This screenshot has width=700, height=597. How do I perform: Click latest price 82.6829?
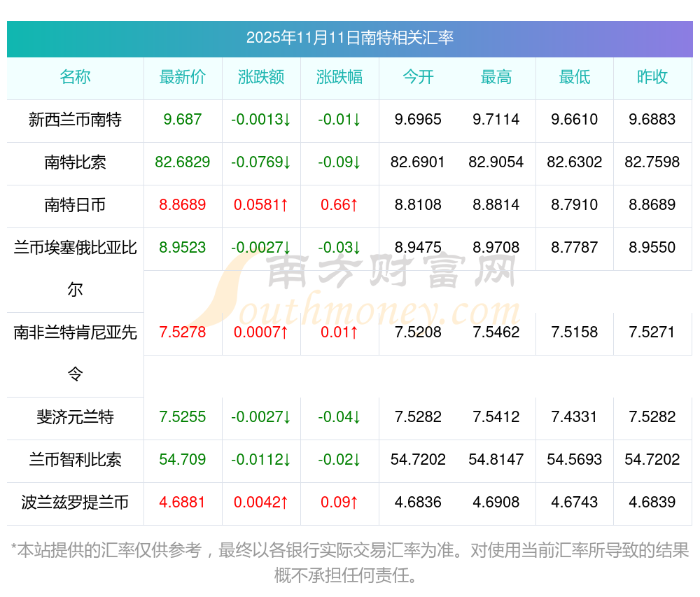tap(183, 162)
